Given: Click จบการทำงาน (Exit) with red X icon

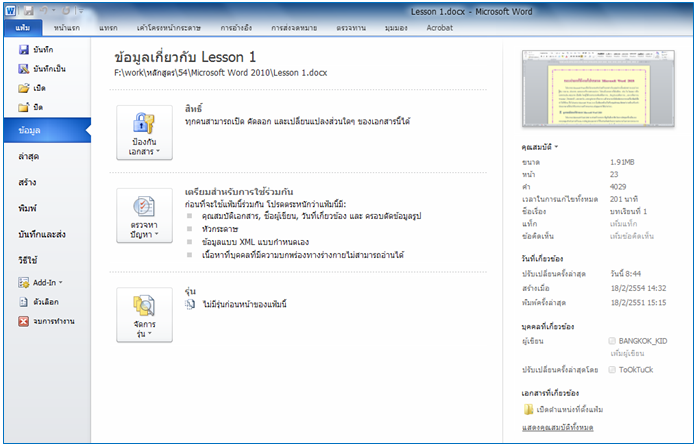Looking at the screenshot, I should click(x=47, y=321).
